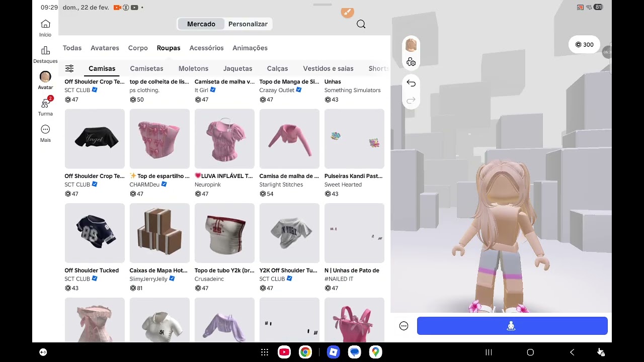Select pink corset top with bows
Screen dimensions: 644x362
tap(159, 139)
